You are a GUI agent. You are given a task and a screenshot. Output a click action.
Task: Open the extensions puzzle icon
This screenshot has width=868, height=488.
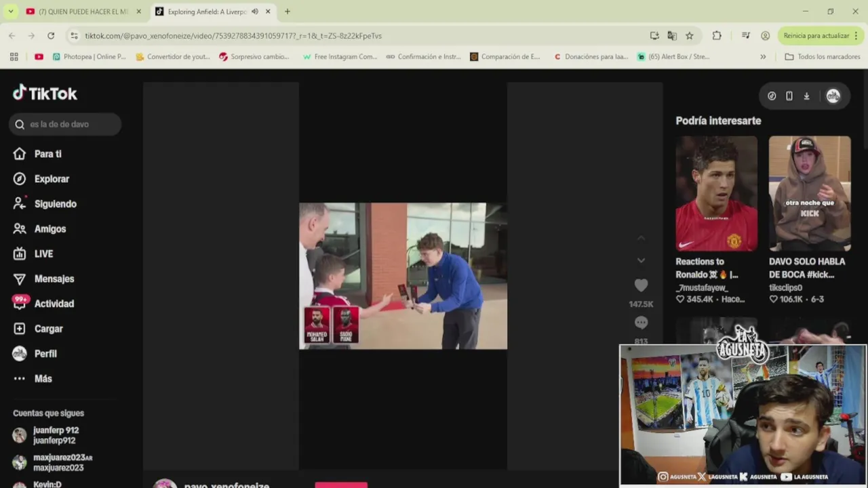[717, 35]
